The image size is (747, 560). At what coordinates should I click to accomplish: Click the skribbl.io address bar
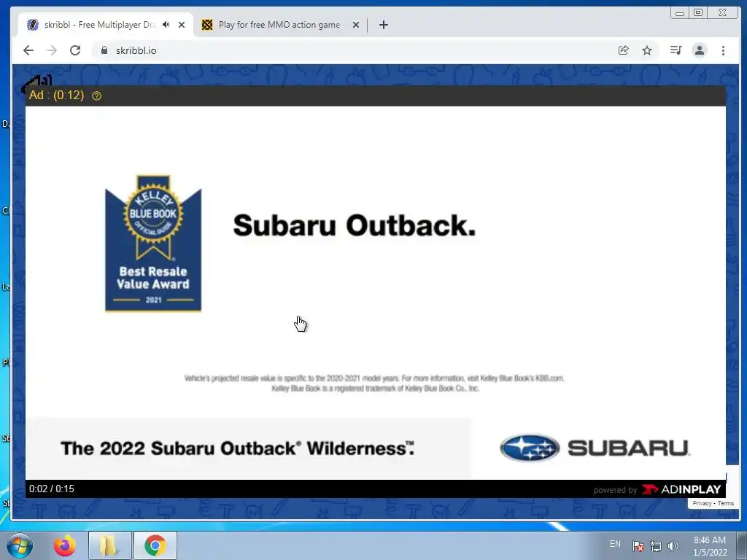(352, 50)
